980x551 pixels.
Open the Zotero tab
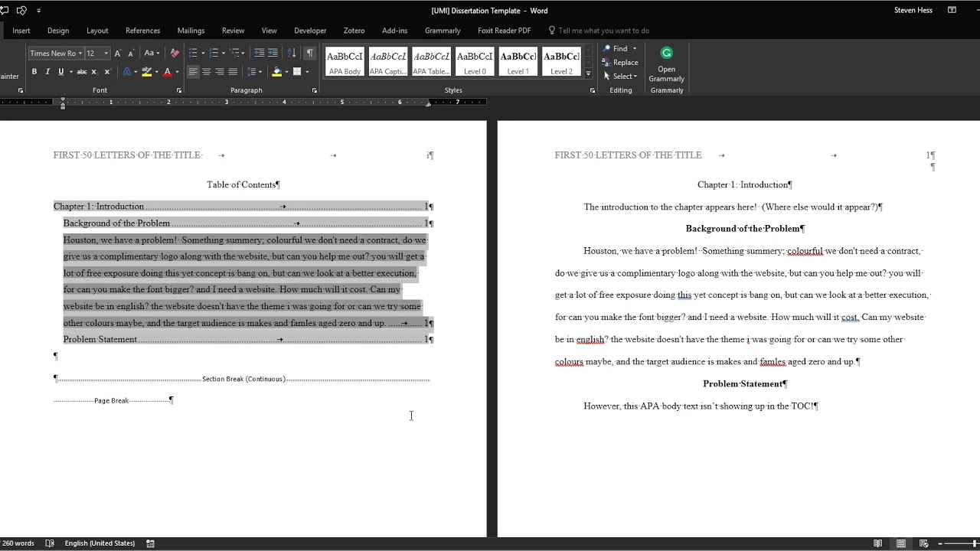pyautogui.click(x=354, y=31)
